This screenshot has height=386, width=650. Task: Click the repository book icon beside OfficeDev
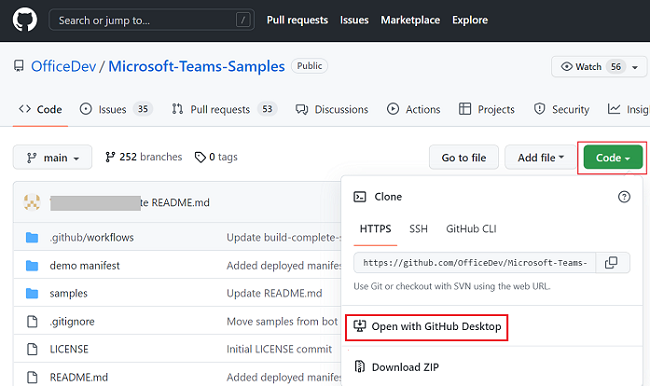[19, 66]
